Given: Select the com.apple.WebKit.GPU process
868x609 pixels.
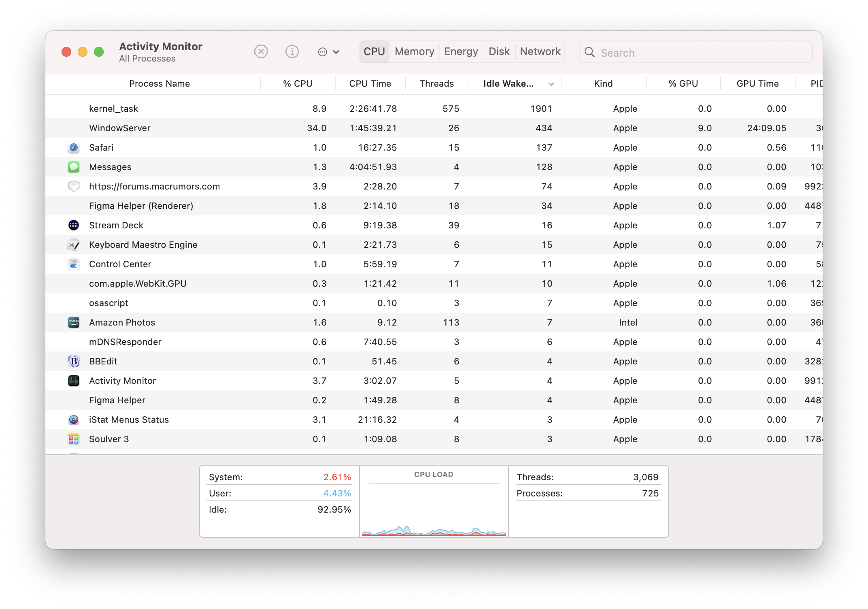Looking at the screenshot, I should [x=434, y=283].
